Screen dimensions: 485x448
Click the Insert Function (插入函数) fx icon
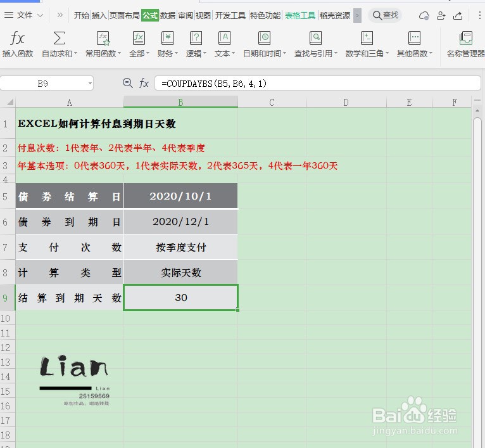pyautogui.click(x=17, y=39)
